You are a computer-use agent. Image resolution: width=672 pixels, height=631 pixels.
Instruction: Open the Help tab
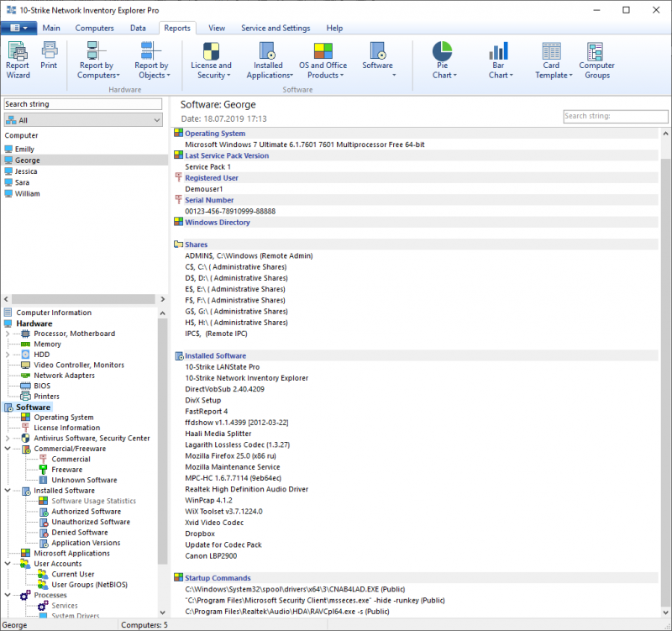click(x=334, y=28)
